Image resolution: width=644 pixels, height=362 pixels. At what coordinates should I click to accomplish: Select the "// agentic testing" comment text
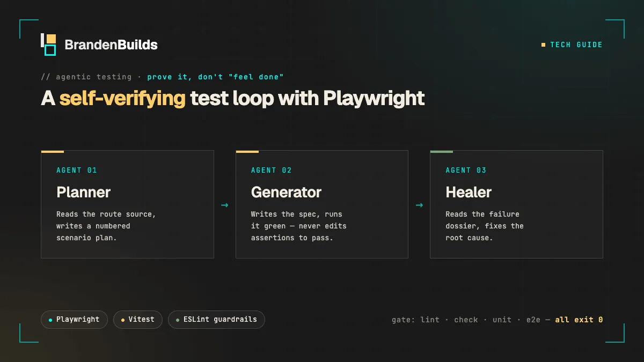[x=86, y=77]
